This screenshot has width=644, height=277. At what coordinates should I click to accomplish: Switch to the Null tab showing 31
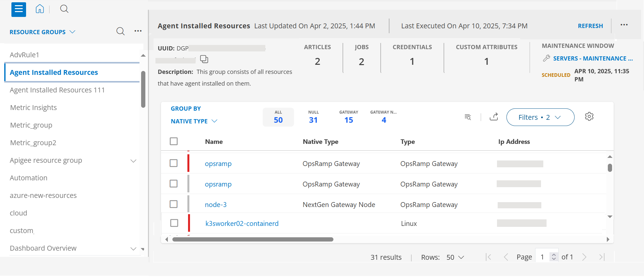coord(313,117)
